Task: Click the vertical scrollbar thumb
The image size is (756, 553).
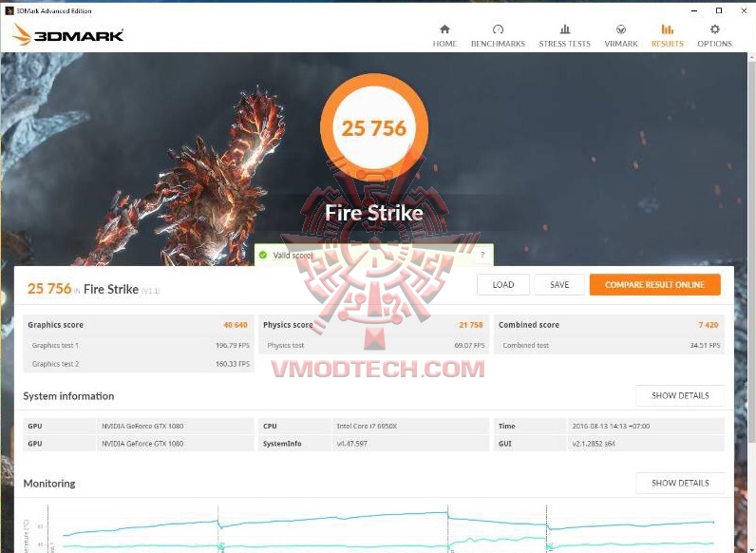Action: click(x=751, y=251)
